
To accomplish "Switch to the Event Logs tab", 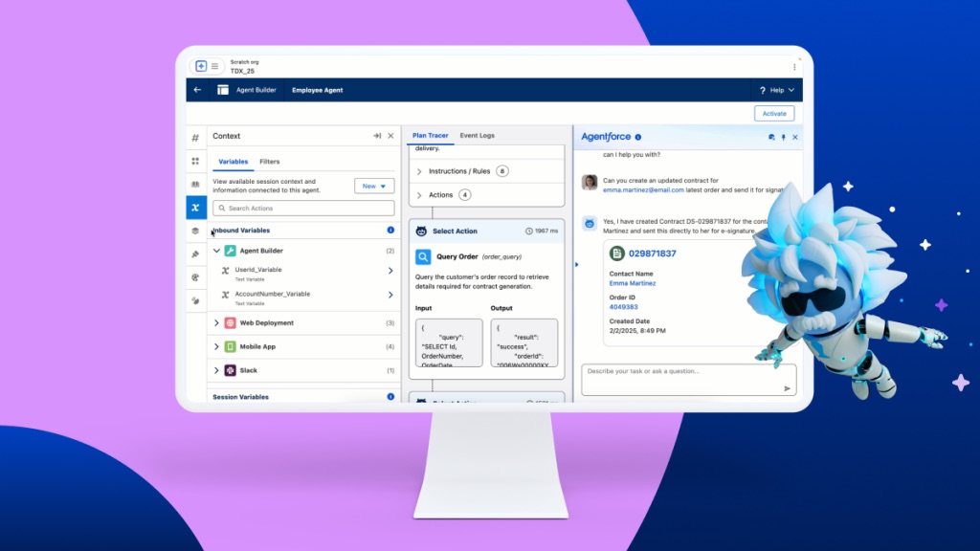I will 477,135.
